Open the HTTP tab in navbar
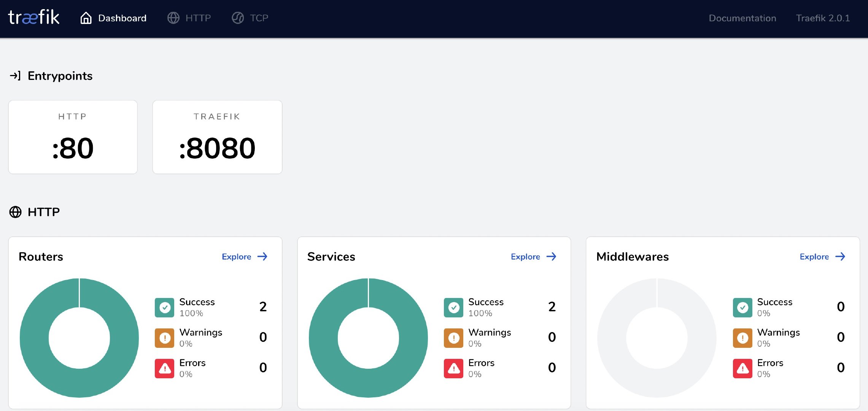Viewport: 868px width, 411px height. click(198, 18)
